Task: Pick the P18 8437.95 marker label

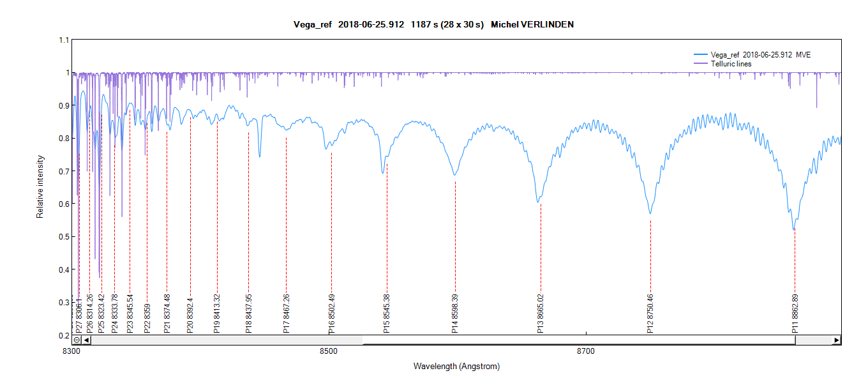Action: pyautogui.click(x=248, y=314)
